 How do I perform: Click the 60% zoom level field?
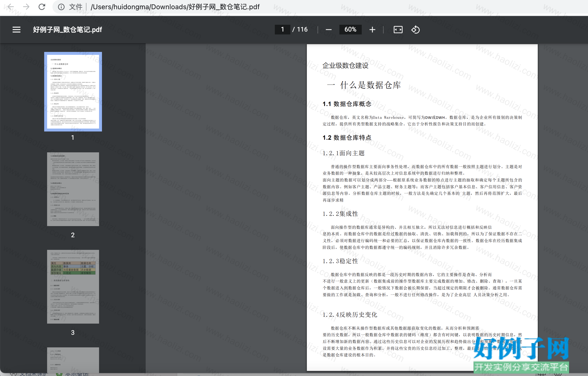[350, 30]
